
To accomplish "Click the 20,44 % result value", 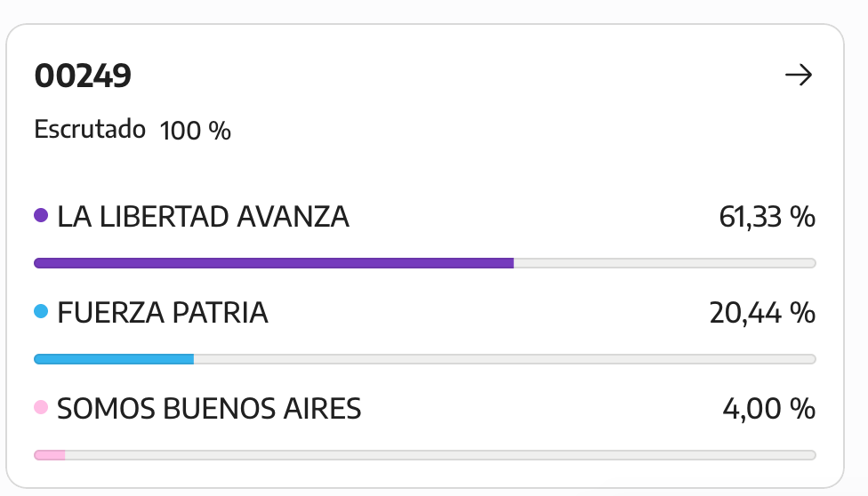I will point(762,313).
